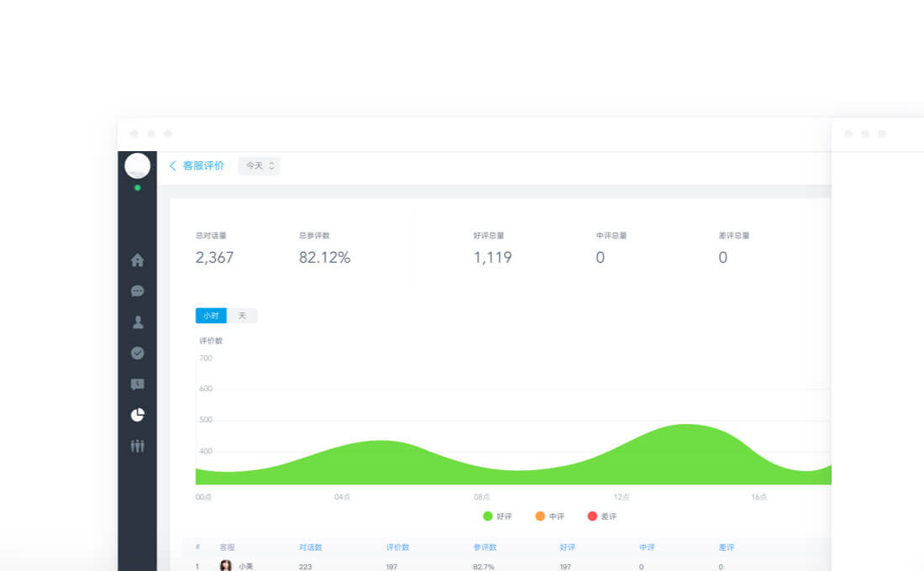The width and height of the screenshot is (924, 571).
Task: Switch chart to 小时 view
Action: click(x=211, y=316)
